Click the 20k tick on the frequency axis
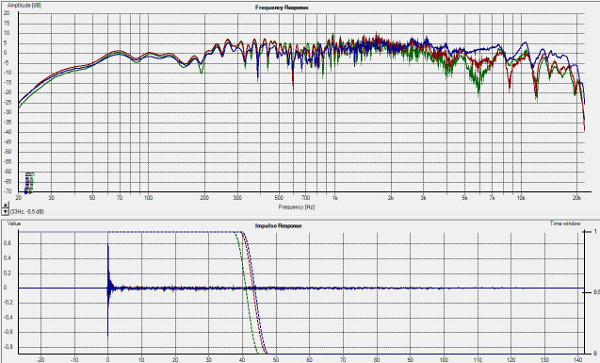 [577, 198]
